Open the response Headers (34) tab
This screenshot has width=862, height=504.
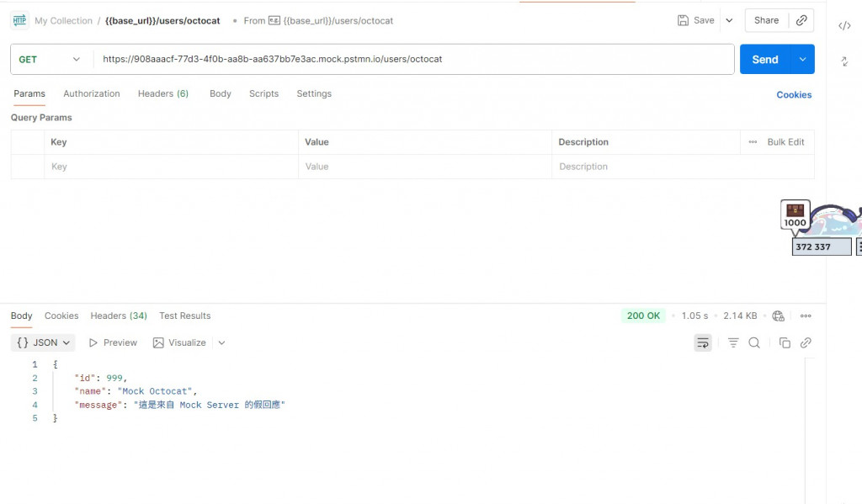coord(119,316)
